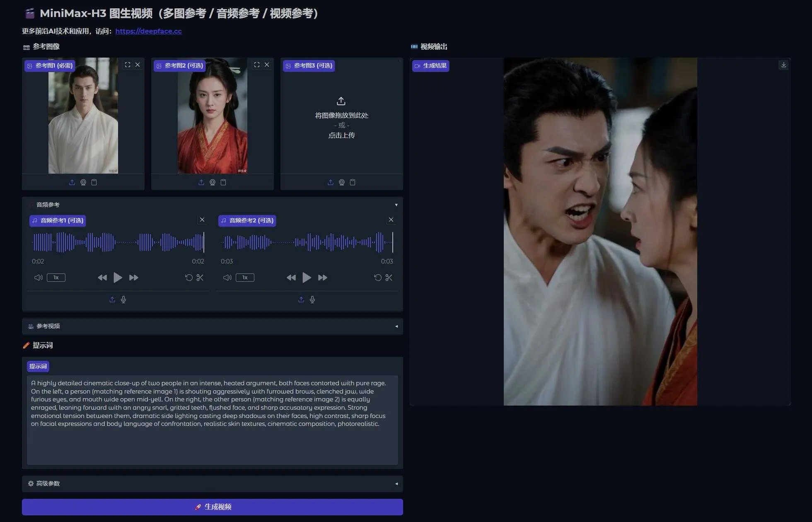Record microphone for audio reference 2
Viewport: 812px width, 522px height.
tap(312, 300)
